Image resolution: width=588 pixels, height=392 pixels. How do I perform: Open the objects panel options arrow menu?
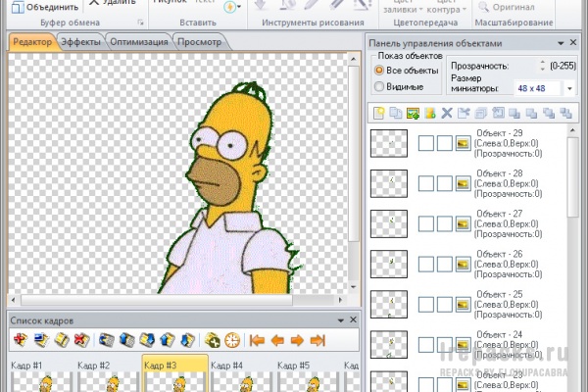[x=561, y=43]
